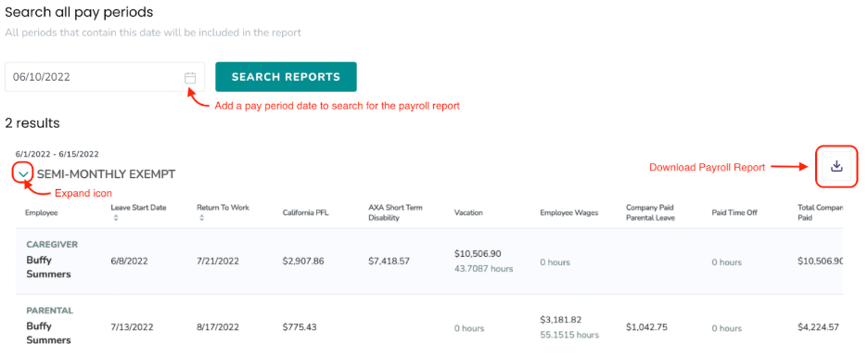Select the Caregiver Buffy Summers row
This screenshot has width=868, height=357.
pyautogui.click(x=429, y=261)
